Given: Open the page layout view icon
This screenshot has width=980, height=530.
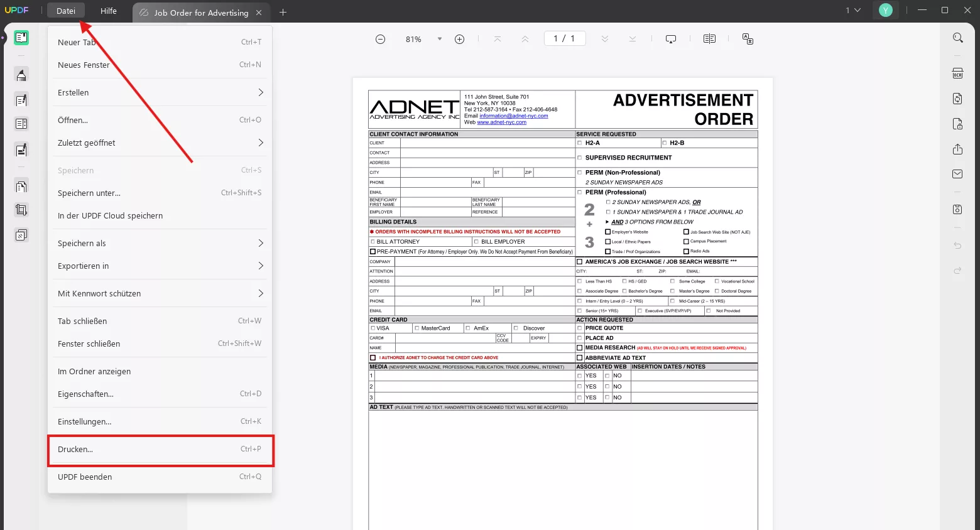Looking at the screenshot, I should [709, 39].
